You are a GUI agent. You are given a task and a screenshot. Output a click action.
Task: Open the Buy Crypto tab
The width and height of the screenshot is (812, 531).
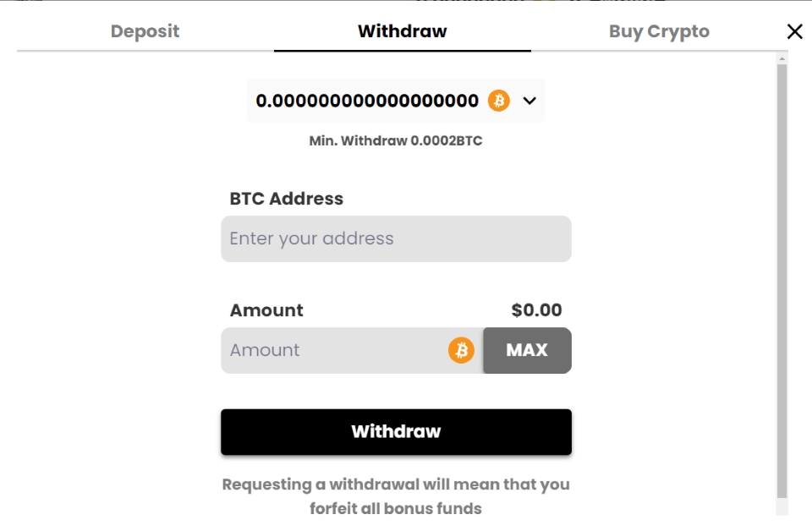tap(661, 32)
